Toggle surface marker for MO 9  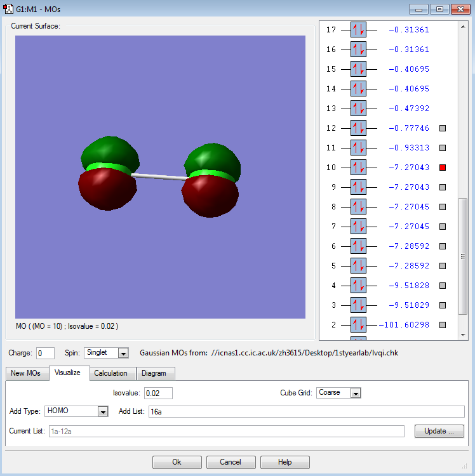coord(443,187)
